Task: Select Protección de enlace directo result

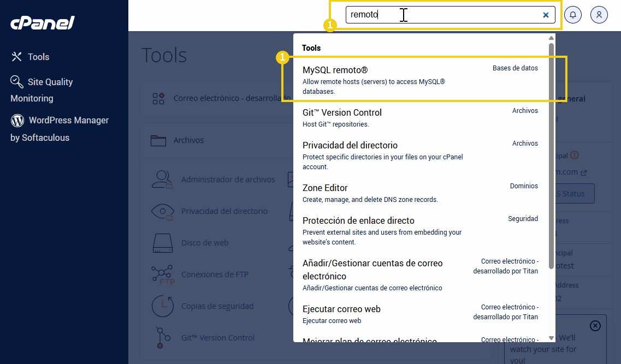Action: tap(358, 220)
